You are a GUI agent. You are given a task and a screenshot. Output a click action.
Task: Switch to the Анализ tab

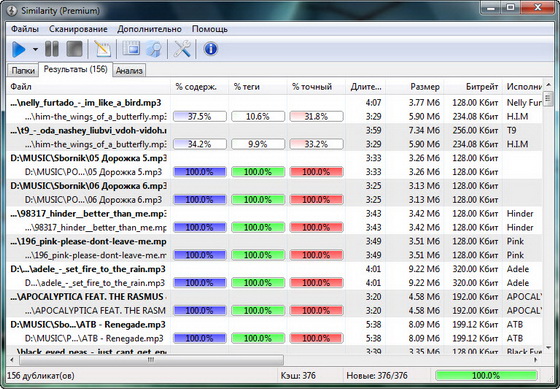[129, 70]
